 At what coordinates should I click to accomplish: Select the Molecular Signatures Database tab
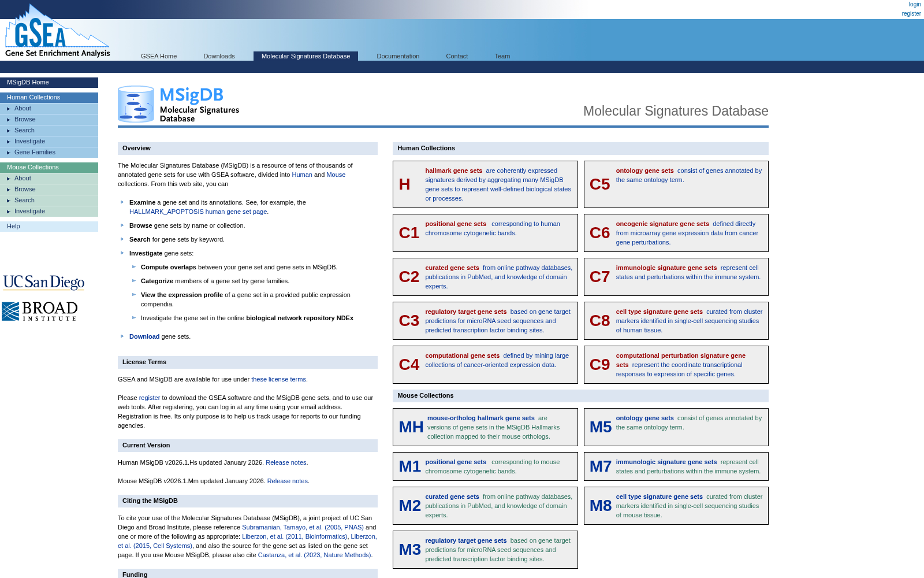pos(305,56)
